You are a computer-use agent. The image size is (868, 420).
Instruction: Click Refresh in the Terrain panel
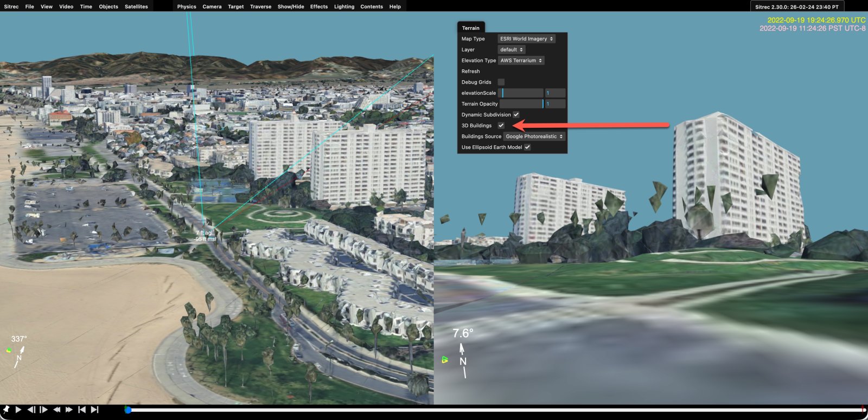coord(470,72)
